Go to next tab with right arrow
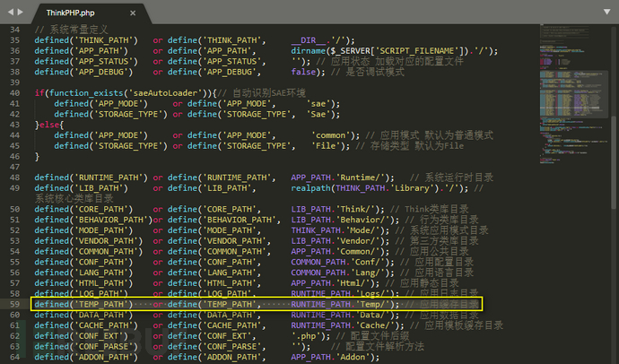619x364 pixels. tap(21, 13)
